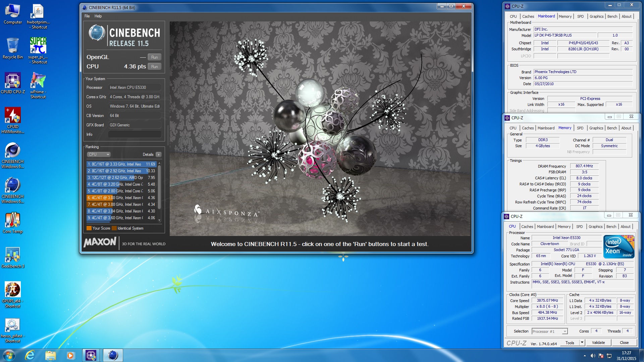Screen dimensions: 644x362
Task: Open the CPU ranking type dropdown
Action: click(99, 155)
